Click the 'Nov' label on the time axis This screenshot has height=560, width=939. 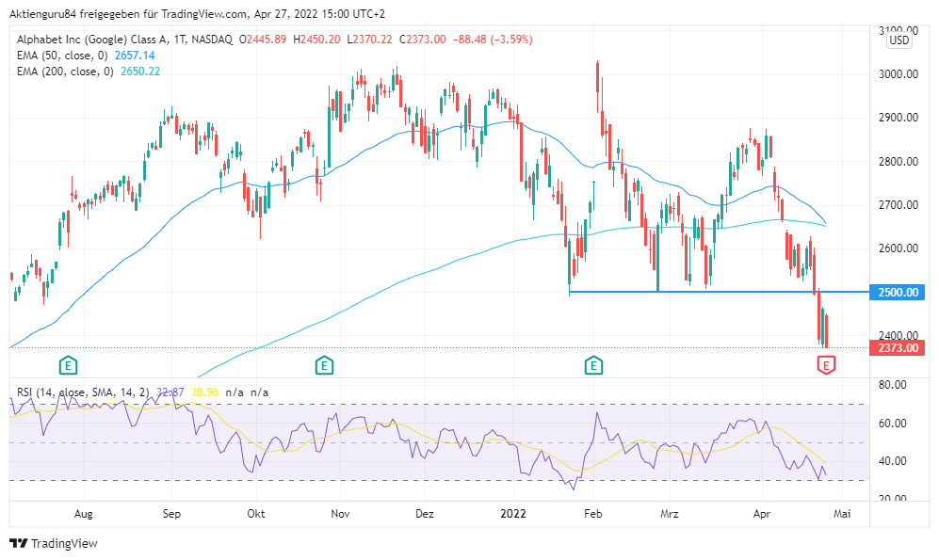pos(340,514)
